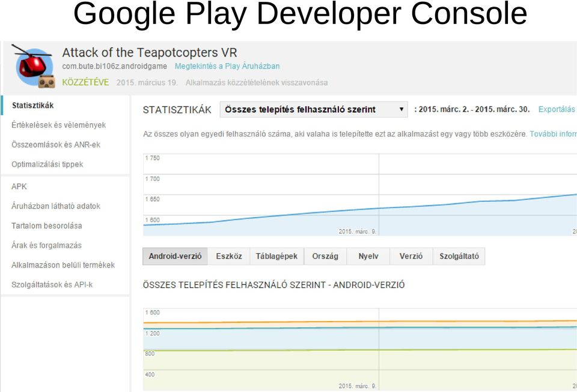This screenshot has width=577, height=392.
Task: Click the 1 650 axis label on upper chart
Action: coord(152,199)
